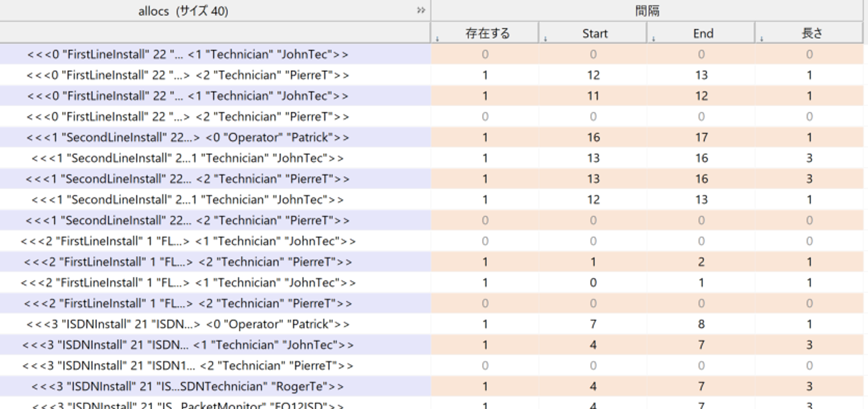Select ISDNInstall Technician "PierreT" row label
The width and height of the screenshot is (868, 409).
point(188,365)
